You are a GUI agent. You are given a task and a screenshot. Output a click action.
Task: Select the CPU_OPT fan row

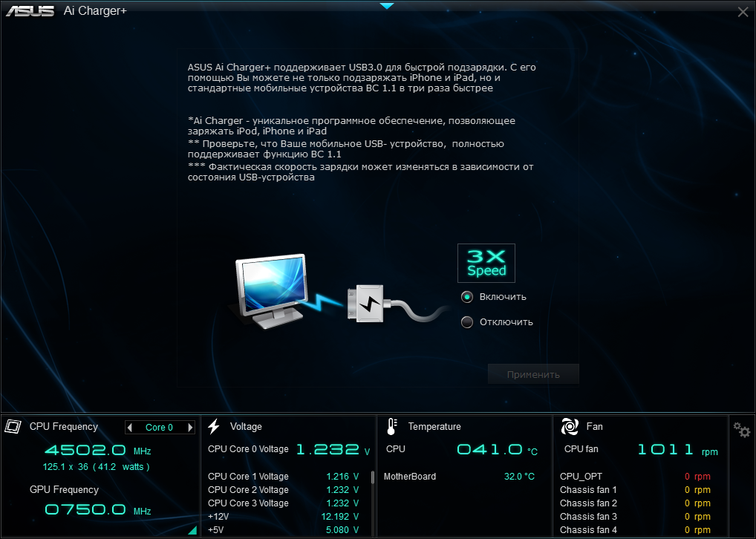635,477
